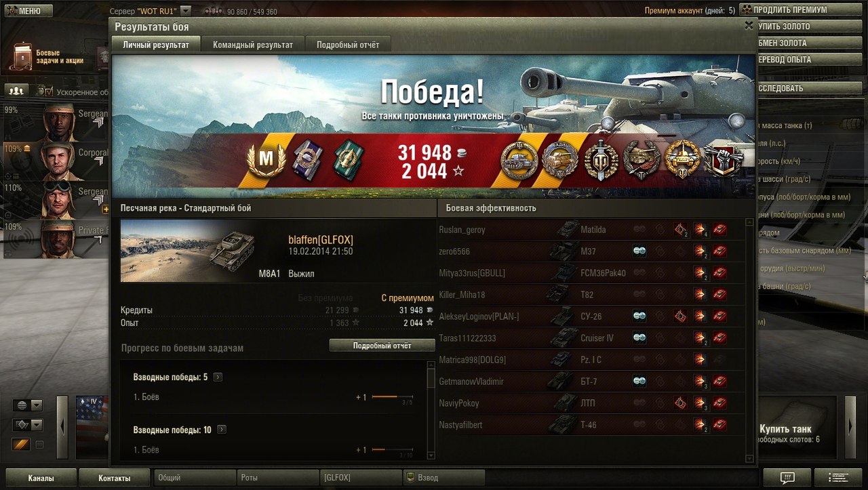Click the spotted icon in the zero6566 row
The height and width of the screenshot is (490, 868).
coord(639,251)
